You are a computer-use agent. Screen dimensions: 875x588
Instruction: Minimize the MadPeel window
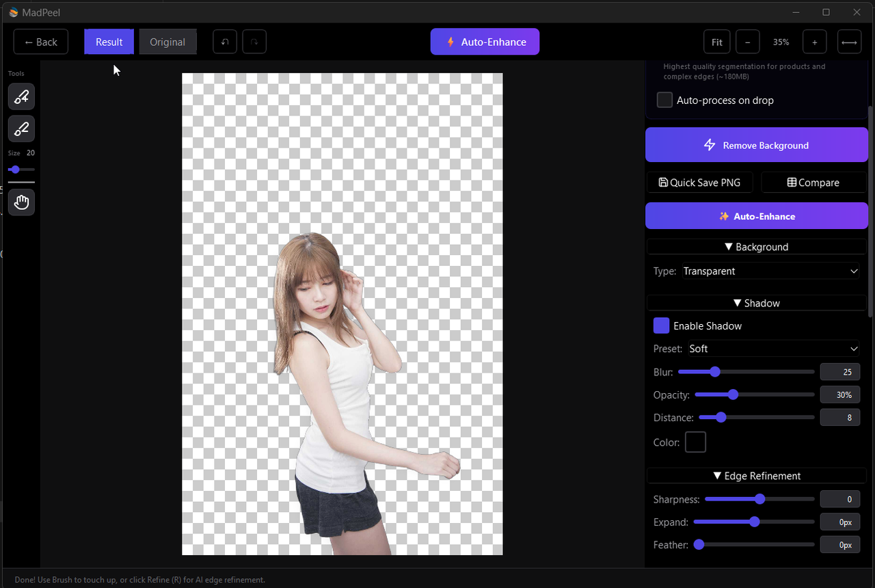[x=795, y=12]
